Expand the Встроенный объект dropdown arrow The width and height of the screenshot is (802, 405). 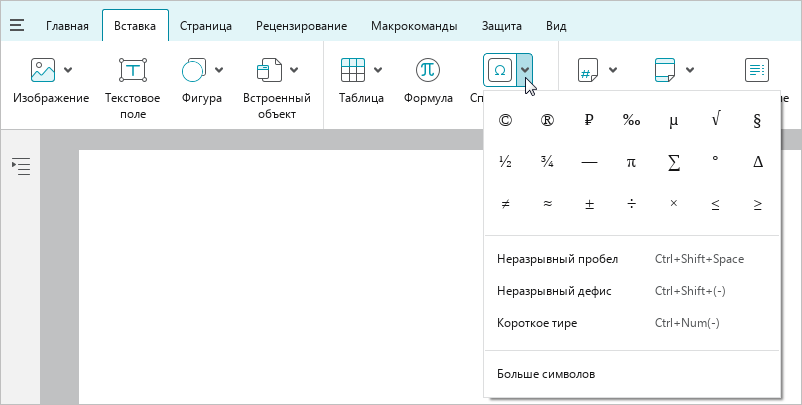click(x=294, y=70)
